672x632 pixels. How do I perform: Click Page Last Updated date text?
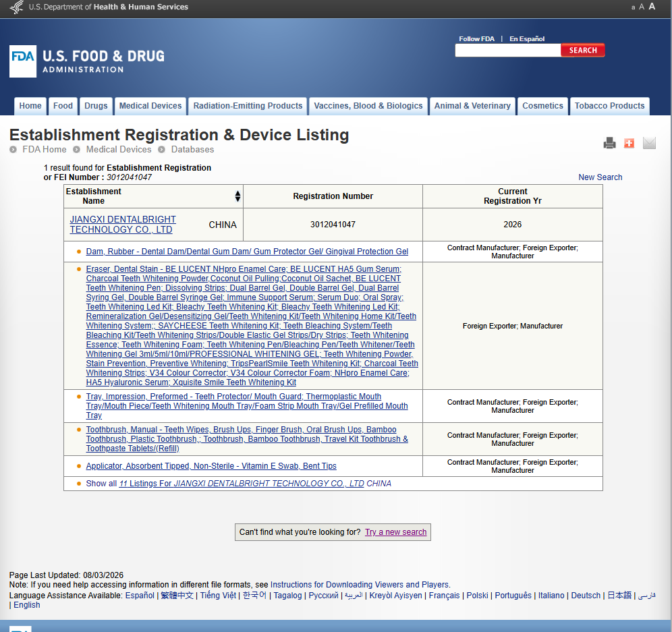point(66,575)
